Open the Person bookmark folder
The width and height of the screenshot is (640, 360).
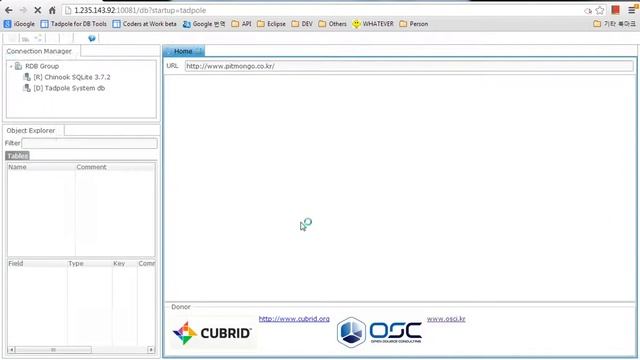click(x=413, y=24)
